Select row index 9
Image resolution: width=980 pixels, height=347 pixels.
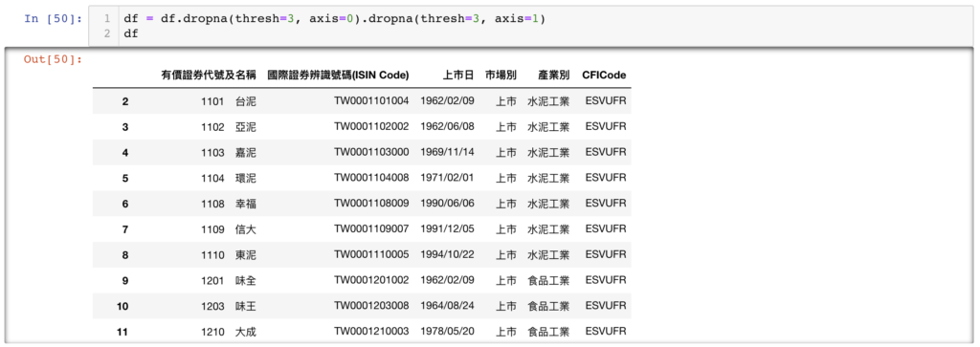125,280
